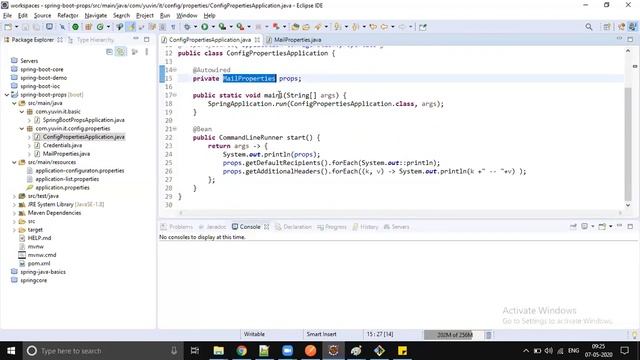Select application-list.properties file
Screen dimensions: 640x360
tap(67, 179)
